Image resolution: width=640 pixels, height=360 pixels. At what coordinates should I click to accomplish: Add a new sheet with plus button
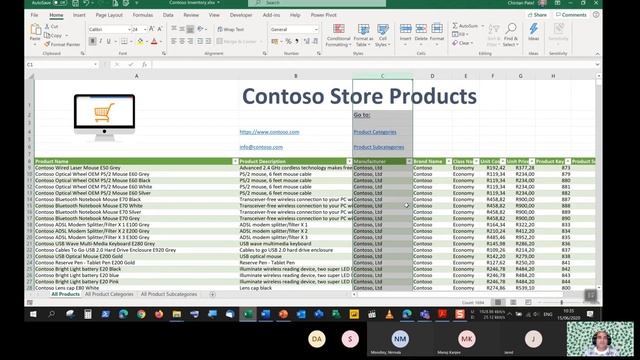[212, 294]
